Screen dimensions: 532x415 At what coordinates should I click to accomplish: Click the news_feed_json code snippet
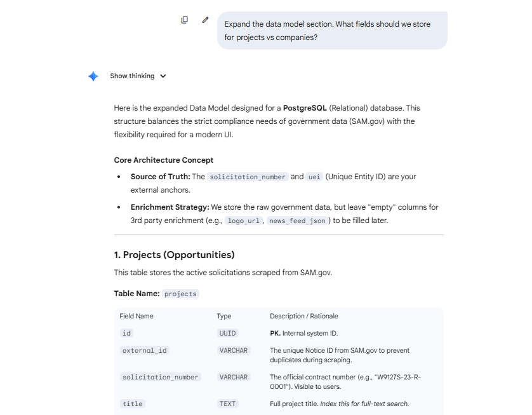(296, 220)
